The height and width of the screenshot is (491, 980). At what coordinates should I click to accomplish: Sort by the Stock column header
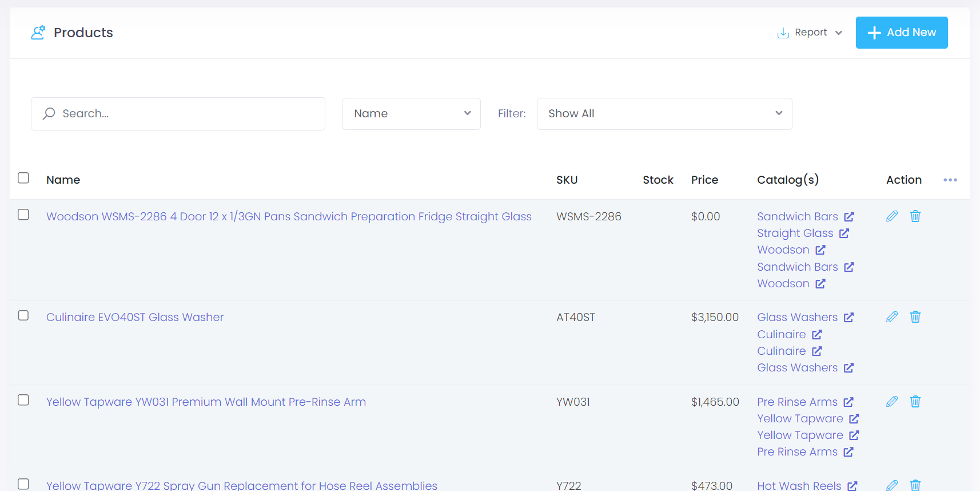click(x=658, y=180)
